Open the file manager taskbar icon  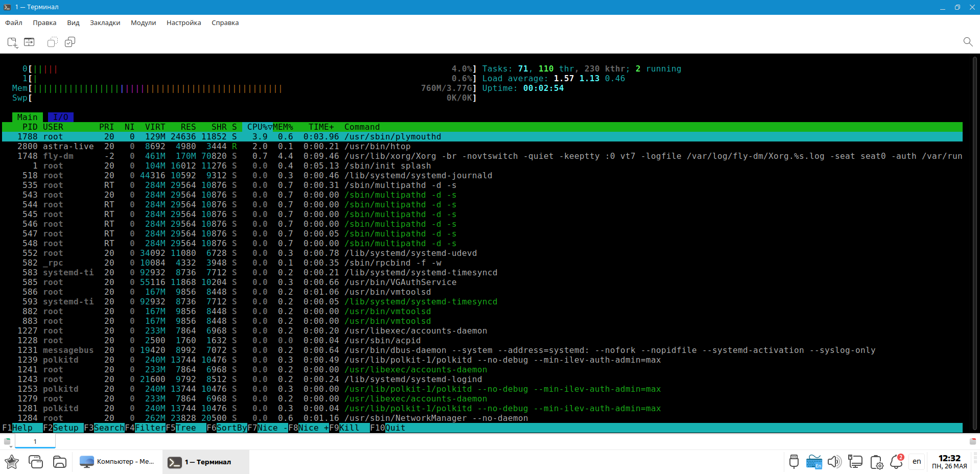pyautogui.click(x=60, y=462)
